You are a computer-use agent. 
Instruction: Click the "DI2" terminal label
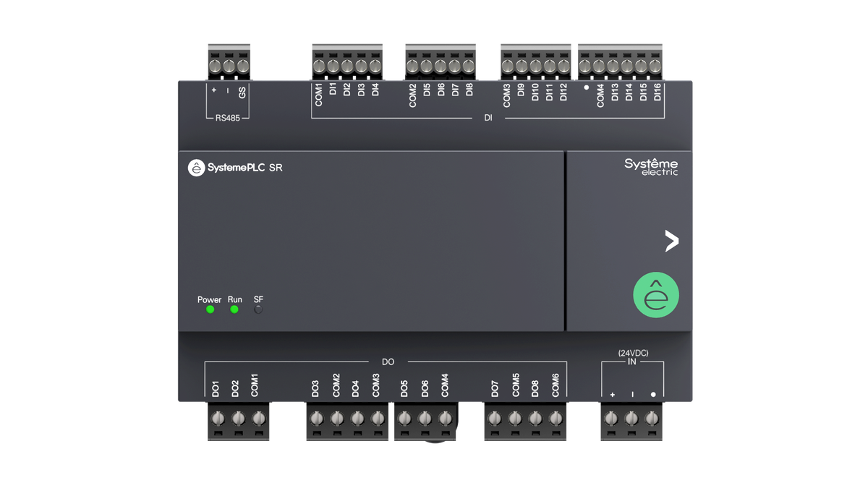click(347, 90)
